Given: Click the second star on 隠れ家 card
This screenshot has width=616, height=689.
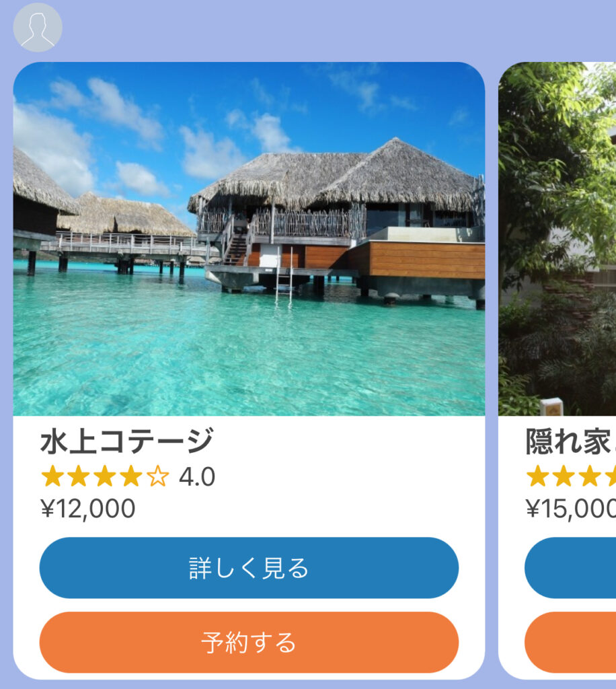Looking at the screenshot, I should [564, 476].
